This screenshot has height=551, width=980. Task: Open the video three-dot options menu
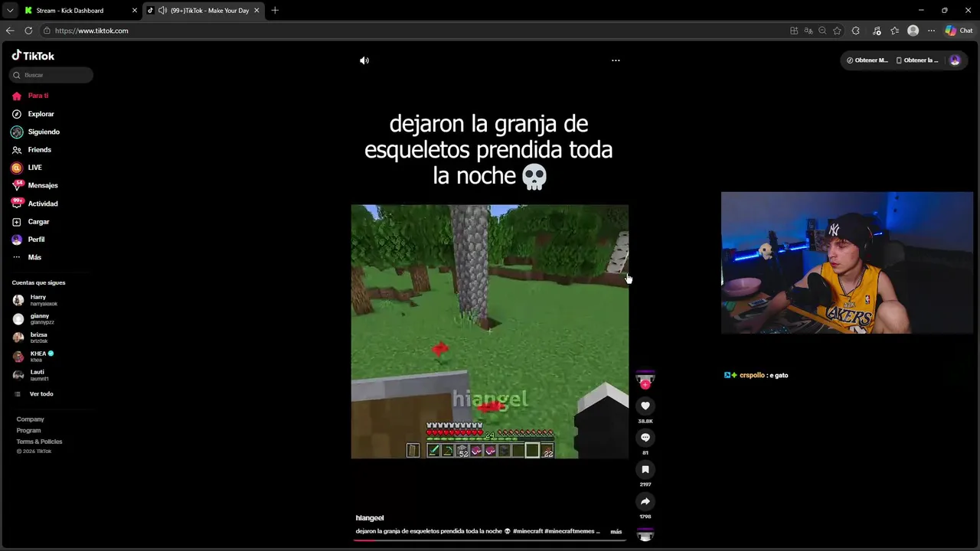point(616,60)
